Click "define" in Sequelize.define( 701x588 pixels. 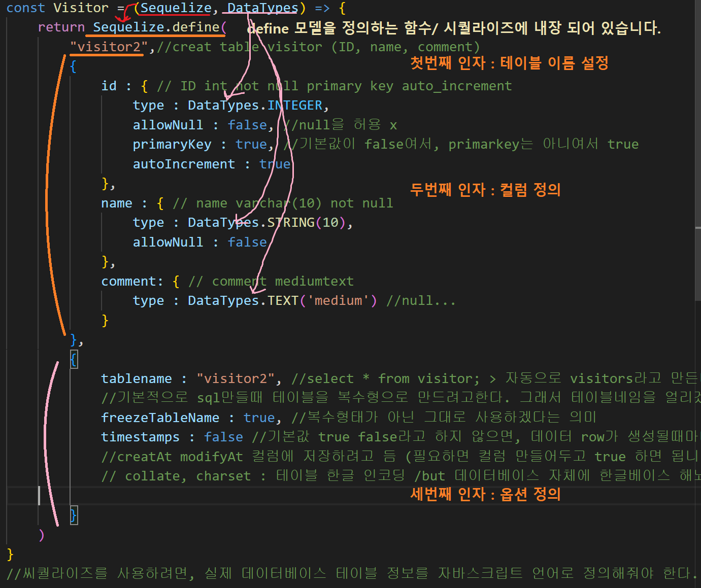pyautogui.click(x=196, y=27)
